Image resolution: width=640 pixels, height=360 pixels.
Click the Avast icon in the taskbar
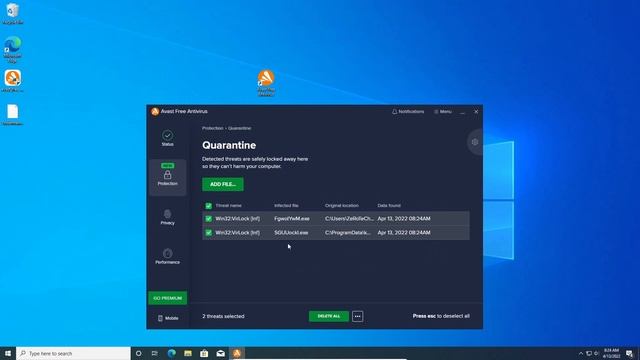pos(237,353)
